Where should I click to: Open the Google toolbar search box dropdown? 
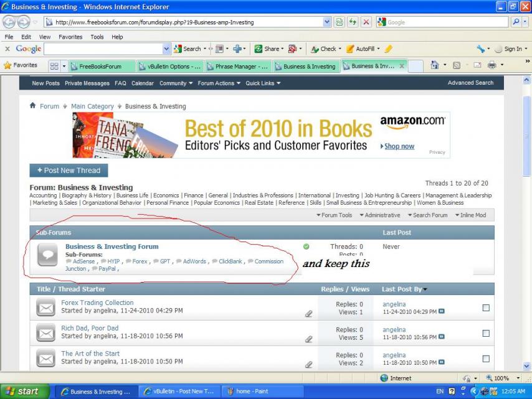[x=166, y=49]
